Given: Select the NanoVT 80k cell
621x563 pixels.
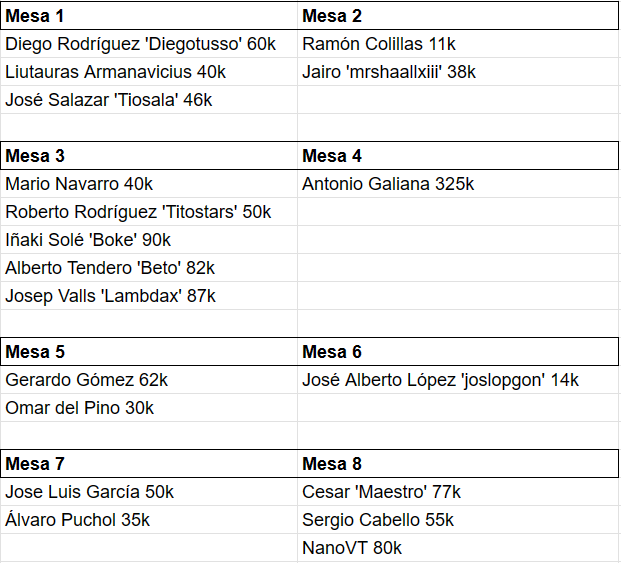Looking at the screenshot, I should click(458, 548).
